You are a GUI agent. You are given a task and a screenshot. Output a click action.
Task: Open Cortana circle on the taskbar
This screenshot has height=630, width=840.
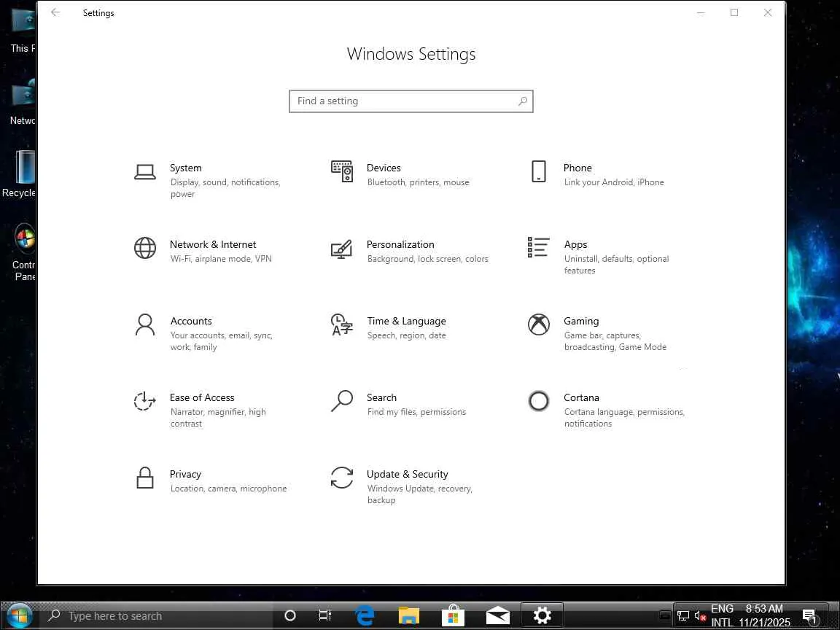point(289,616)
